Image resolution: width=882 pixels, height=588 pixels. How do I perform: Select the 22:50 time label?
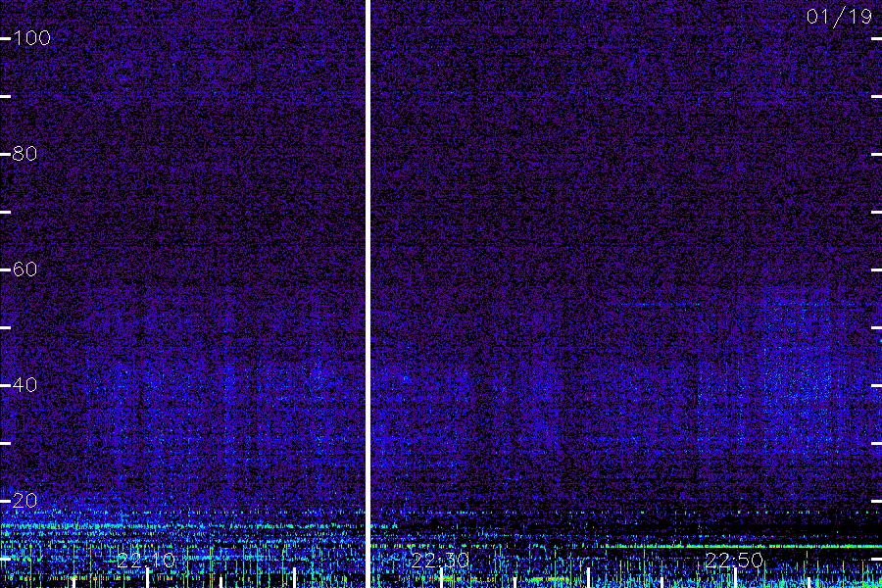[734, 560]
